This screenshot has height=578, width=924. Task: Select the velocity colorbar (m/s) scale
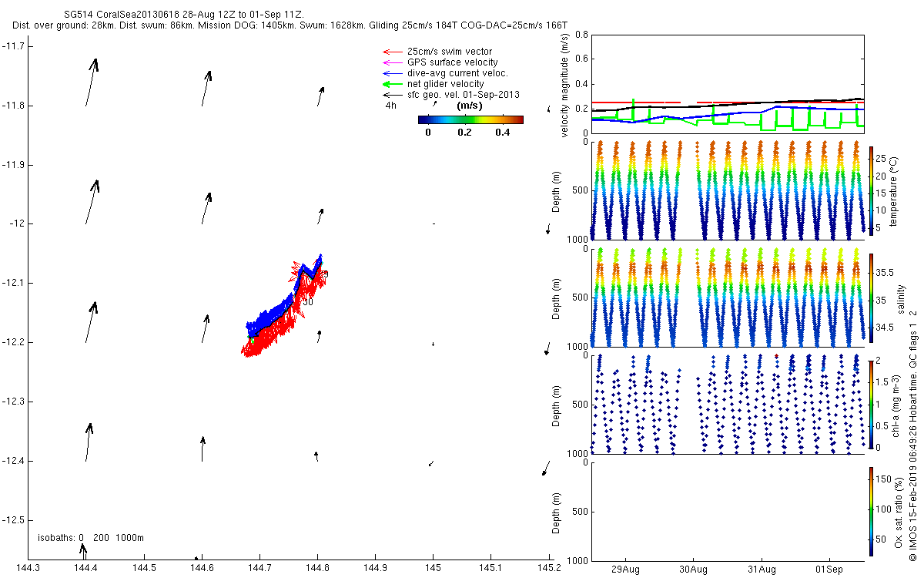[x=470, y=119]
